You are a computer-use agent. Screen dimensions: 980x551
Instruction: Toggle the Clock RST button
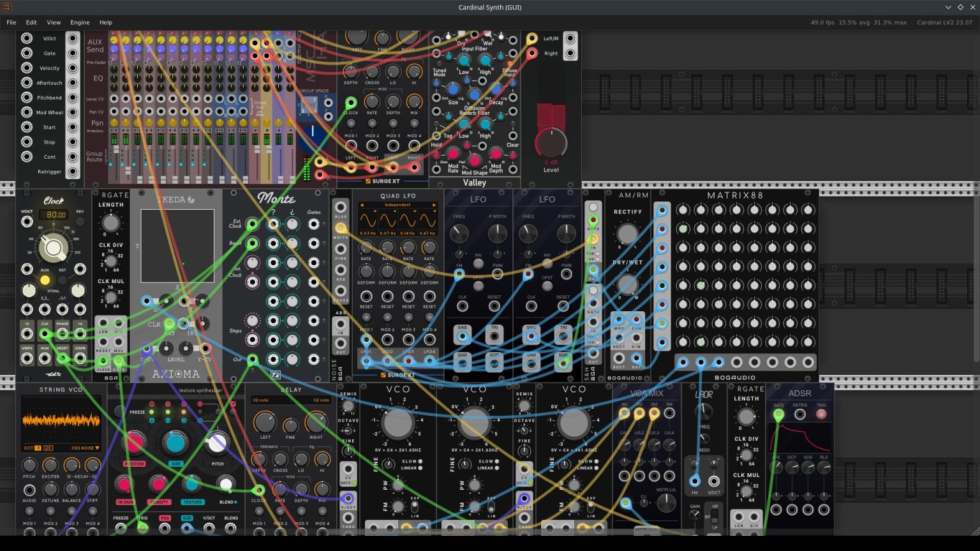tap(63, 280)
